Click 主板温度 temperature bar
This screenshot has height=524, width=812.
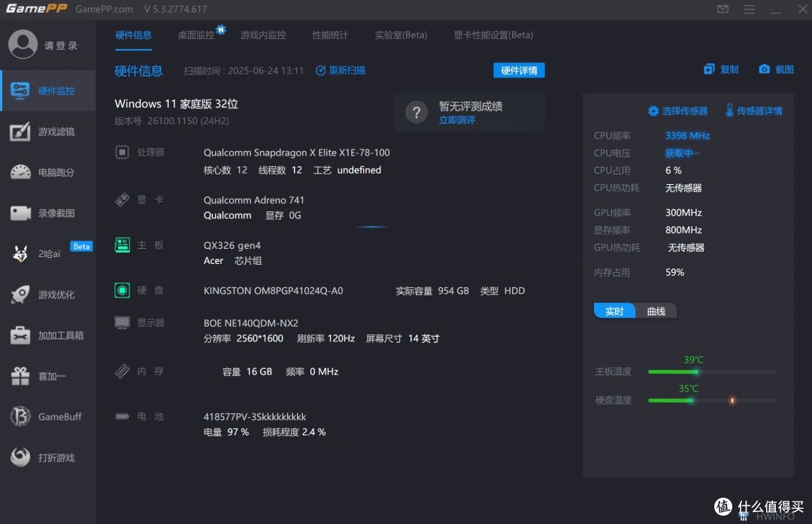pyautogui.click(x=712, y=372)
